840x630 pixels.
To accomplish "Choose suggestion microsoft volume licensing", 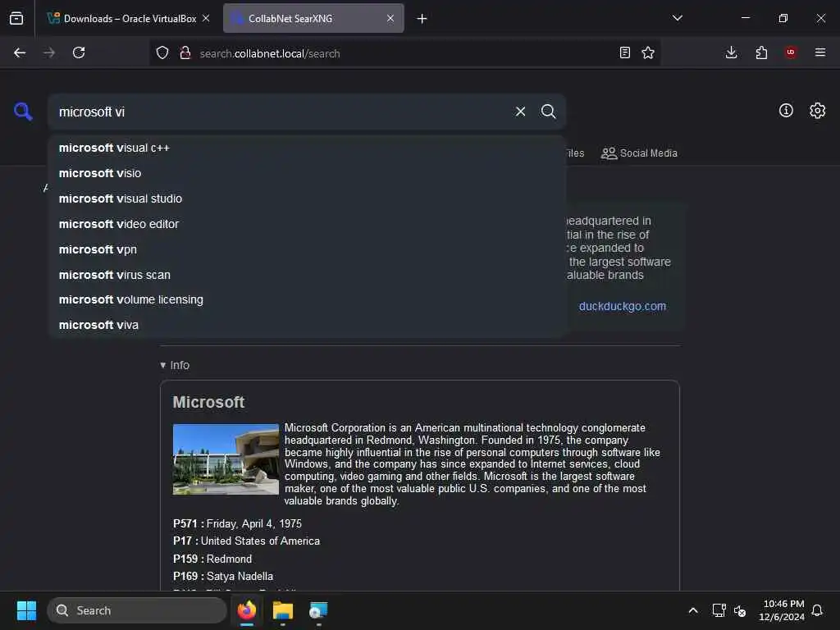I will tap(307, 299).
